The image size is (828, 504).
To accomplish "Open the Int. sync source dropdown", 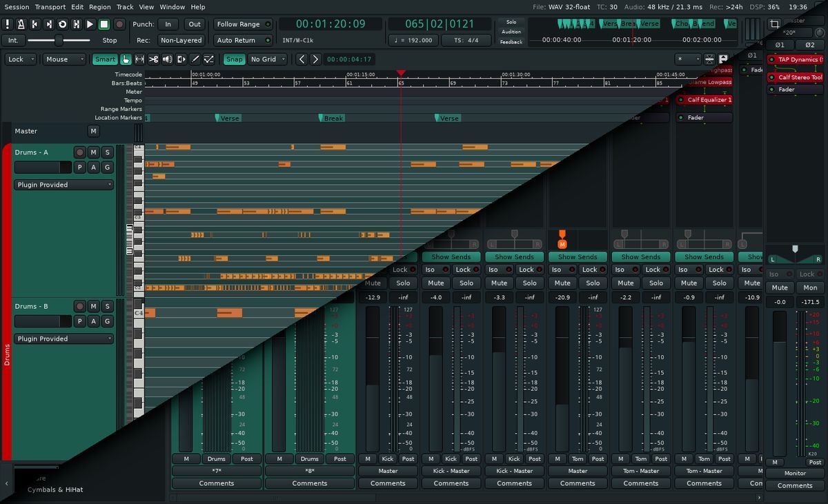I will 13,40.
